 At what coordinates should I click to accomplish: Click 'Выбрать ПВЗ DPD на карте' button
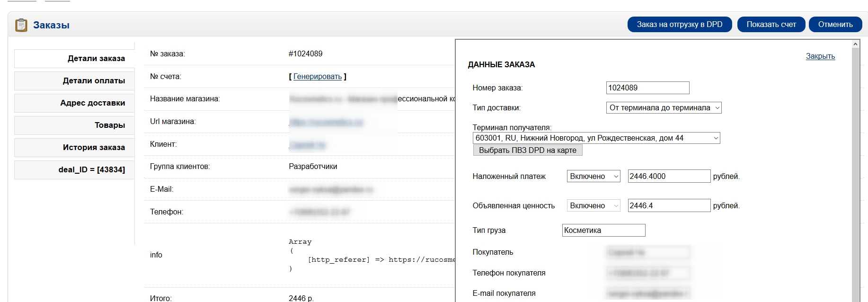point(527,151)
